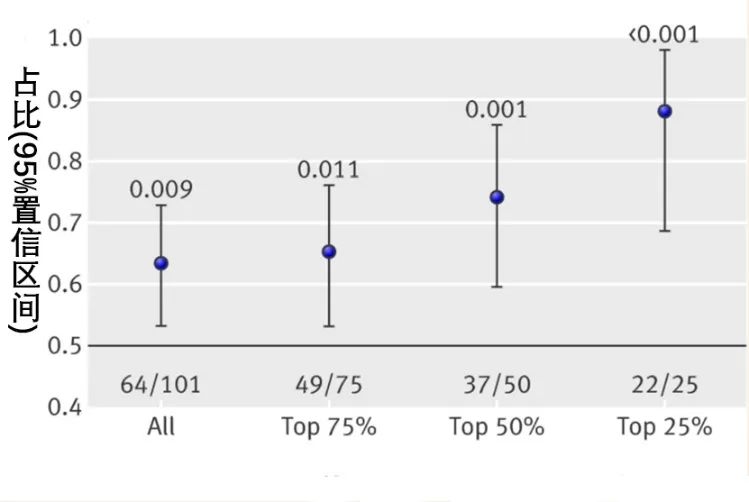Click the 1.0 y-axis tick label
The width and height of the screenshot is (749, 502).
(x=66, y=39)
